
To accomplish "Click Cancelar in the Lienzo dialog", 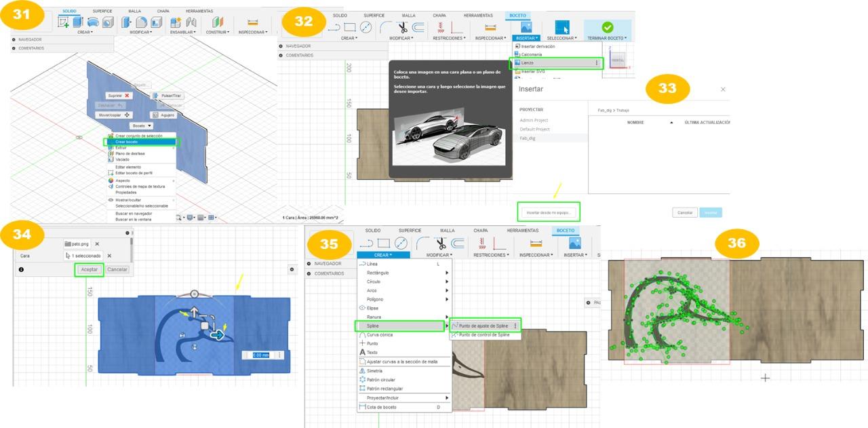I will pyautogui.click(x=117, y=269).
